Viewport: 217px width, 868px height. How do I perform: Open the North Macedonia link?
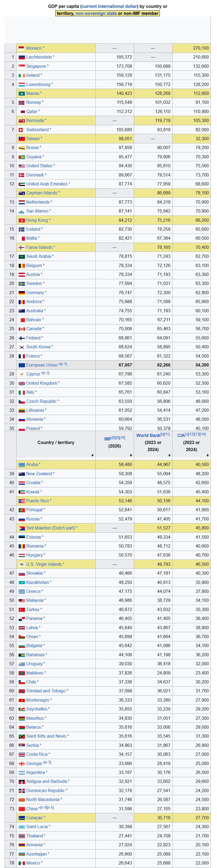click(43, 800)
